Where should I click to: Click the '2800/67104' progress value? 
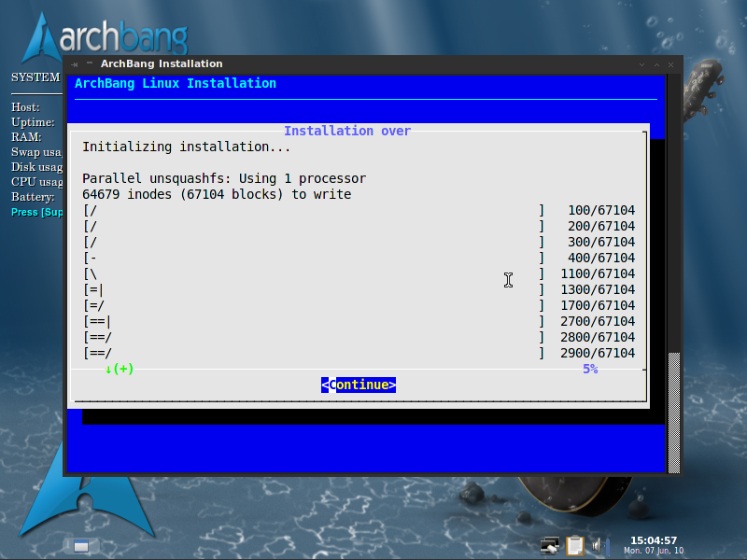[598, 337]
